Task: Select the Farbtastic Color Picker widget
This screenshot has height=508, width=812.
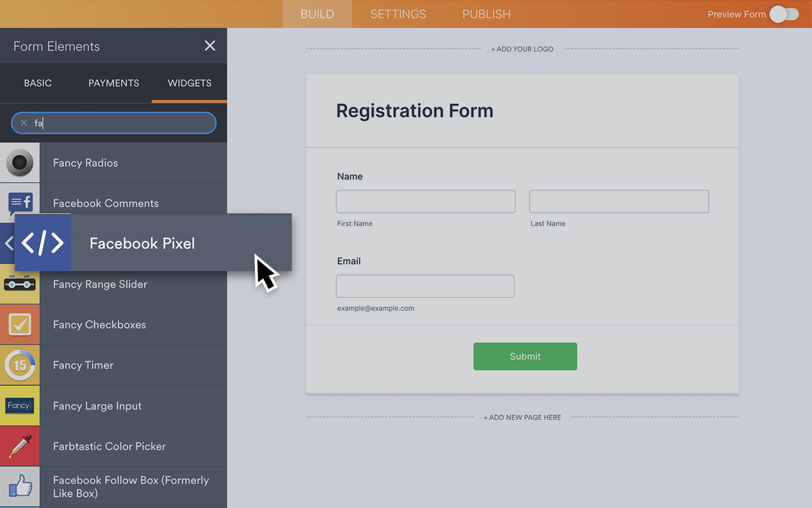Action: click(20, 446)
